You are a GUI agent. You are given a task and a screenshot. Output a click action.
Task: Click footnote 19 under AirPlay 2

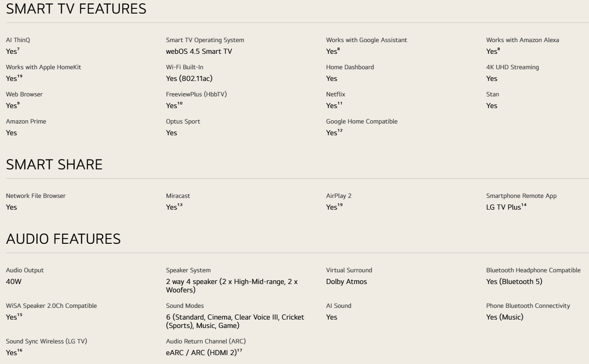[x=340, y=205]
